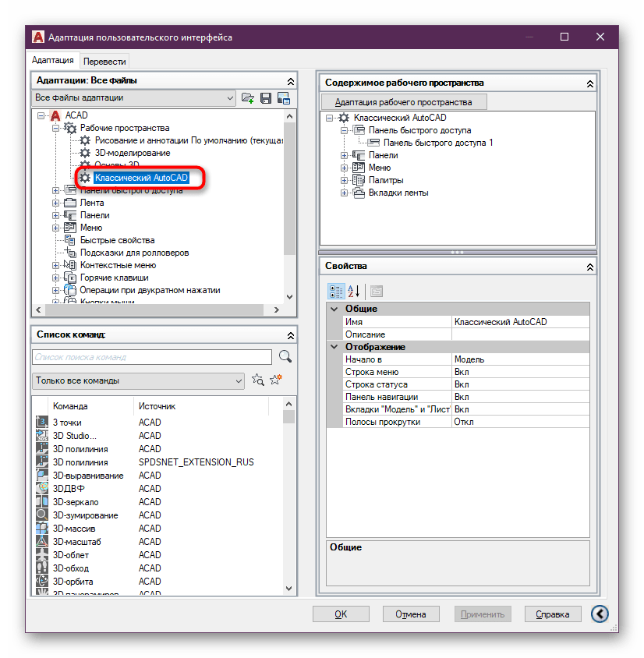Focus the command search input field
This screenshot has width=644, height=658.
(x=152, y=357)
